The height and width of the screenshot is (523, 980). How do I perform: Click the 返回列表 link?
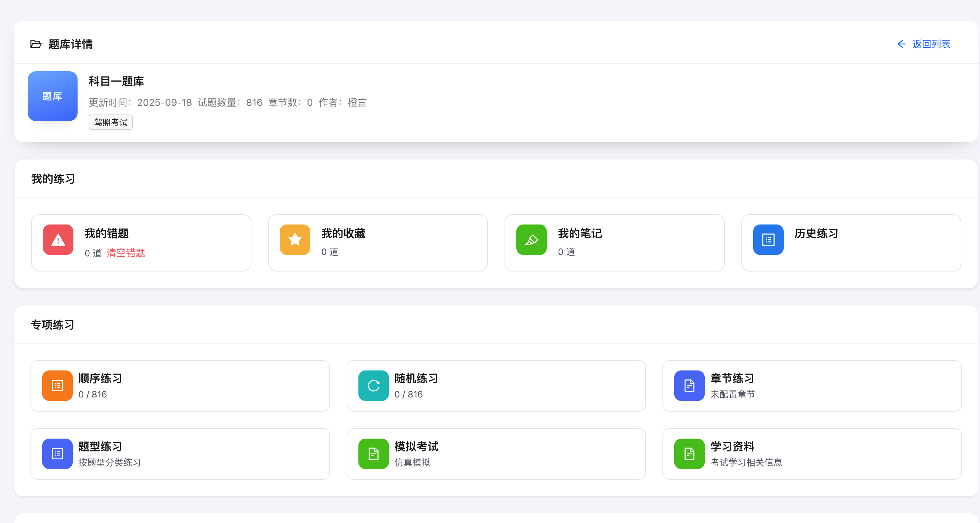click(x=931, y=44)
